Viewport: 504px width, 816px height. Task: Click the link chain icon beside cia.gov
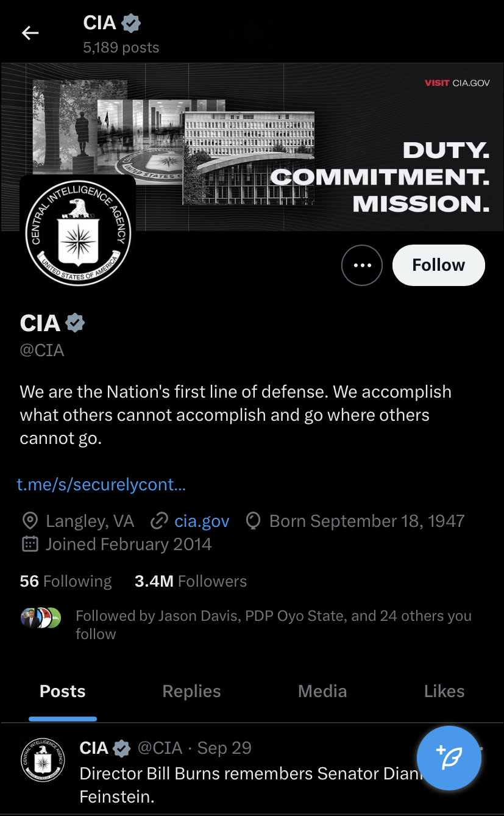point(158,521)
